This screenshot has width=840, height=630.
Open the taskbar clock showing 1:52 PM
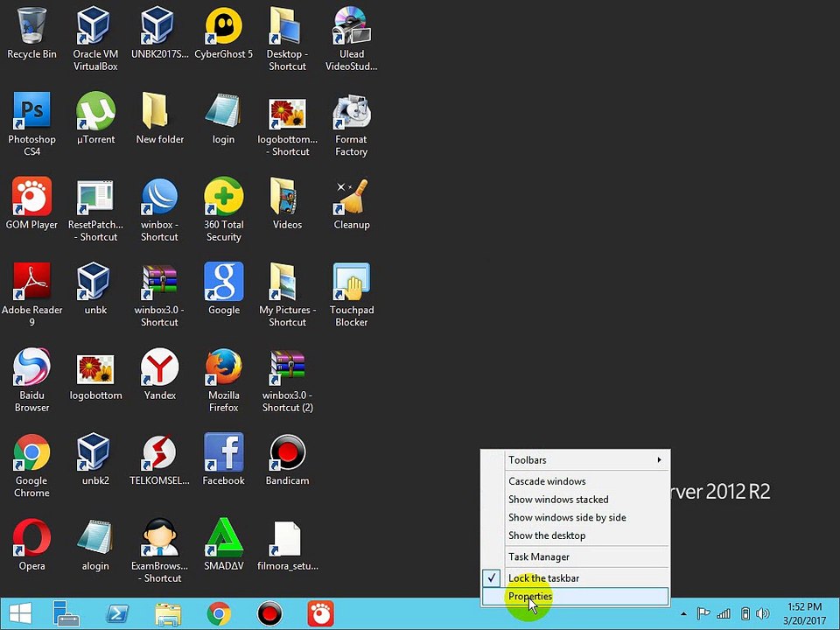point(805,614)
